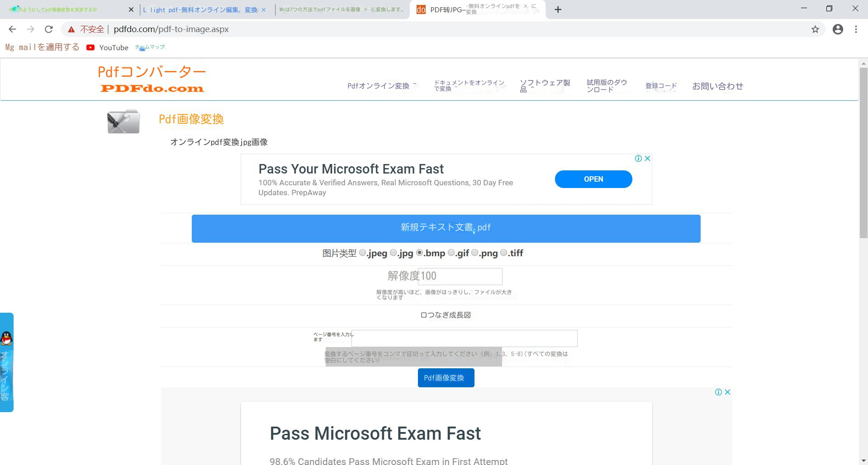Bookmark this page with the star

815,29
